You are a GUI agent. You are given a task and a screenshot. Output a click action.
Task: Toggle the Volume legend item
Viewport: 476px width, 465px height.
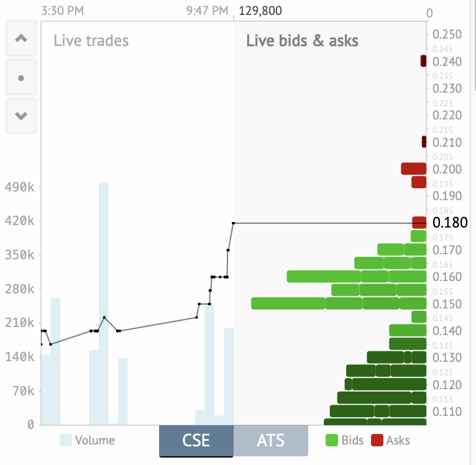click(88, 441)
